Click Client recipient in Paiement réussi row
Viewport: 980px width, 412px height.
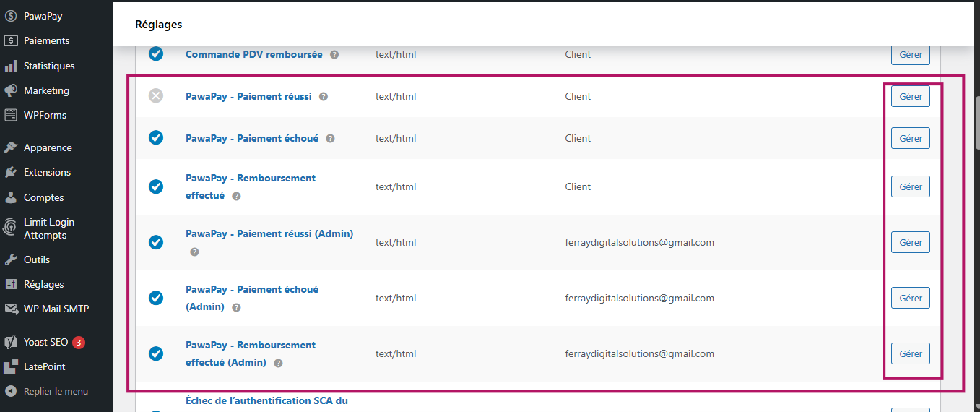578,96
